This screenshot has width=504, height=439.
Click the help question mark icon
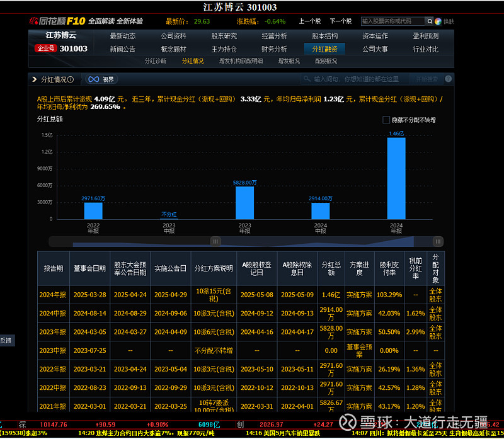click(x=448, y=79)
